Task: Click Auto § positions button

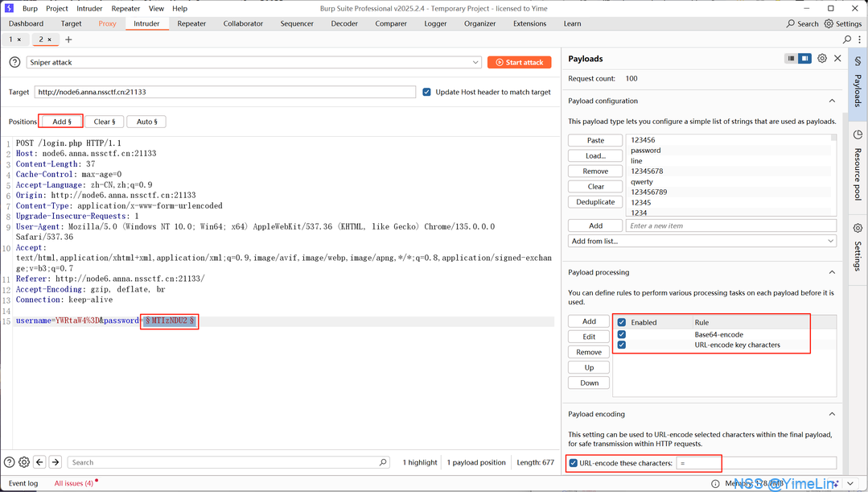Action: pyautogui.click(x=146, y=122)
